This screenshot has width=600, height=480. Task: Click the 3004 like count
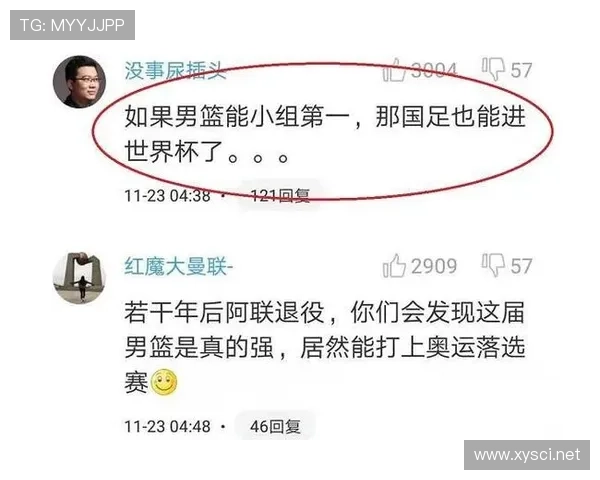(x=434, y=70)
